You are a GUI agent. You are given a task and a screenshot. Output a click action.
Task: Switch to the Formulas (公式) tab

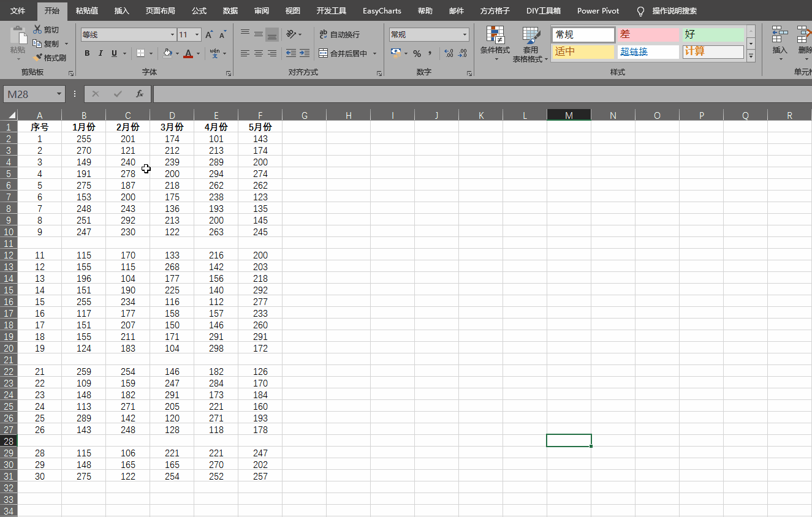(x=199, y=11)
